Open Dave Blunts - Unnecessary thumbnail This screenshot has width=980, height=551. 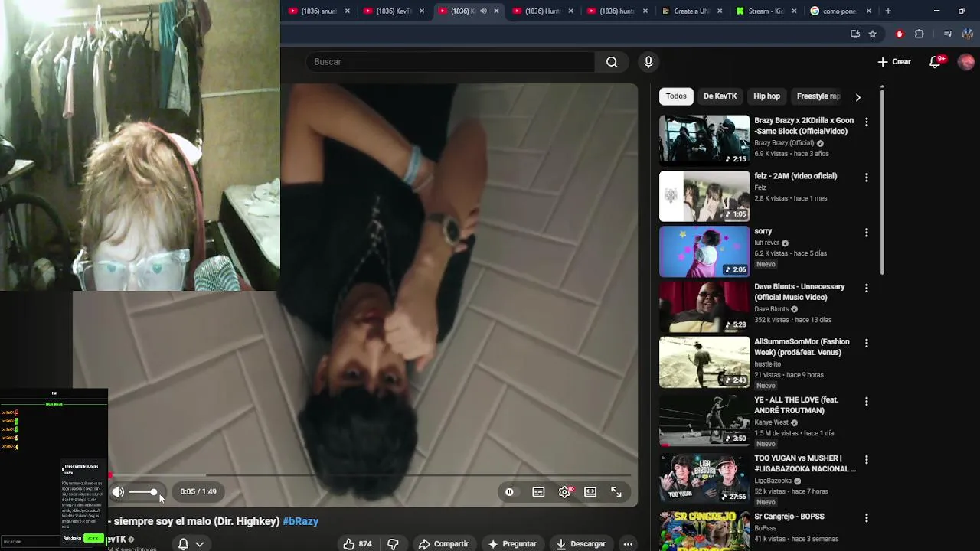coord(704,307)
